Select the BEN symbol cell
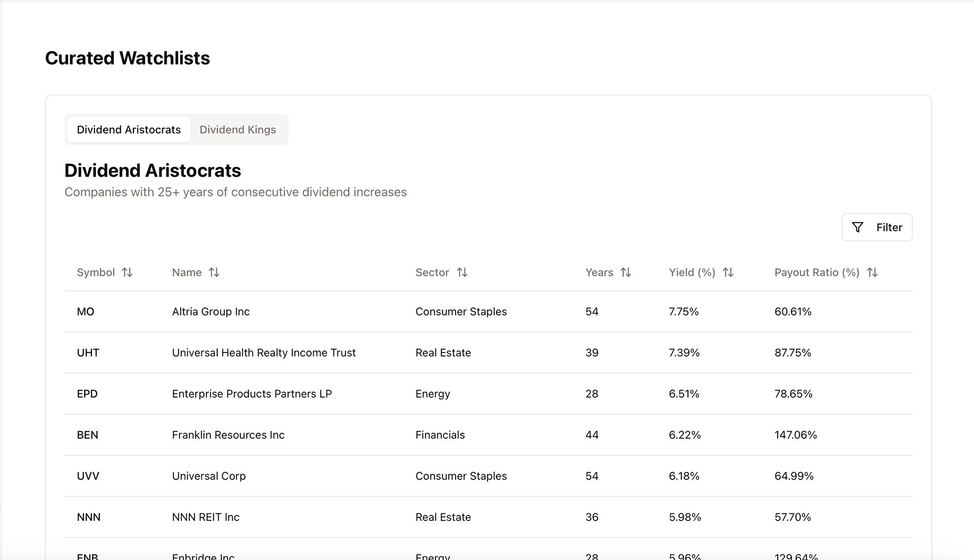Viewport: 974px width, 560px height. pos(87,435)
